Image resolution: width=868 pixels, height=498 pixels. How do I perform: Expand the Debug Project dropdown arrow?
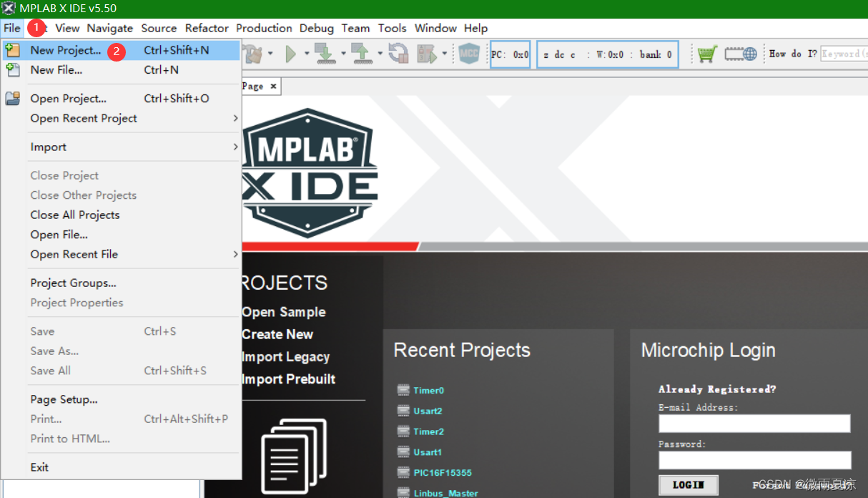pos(444,54)
